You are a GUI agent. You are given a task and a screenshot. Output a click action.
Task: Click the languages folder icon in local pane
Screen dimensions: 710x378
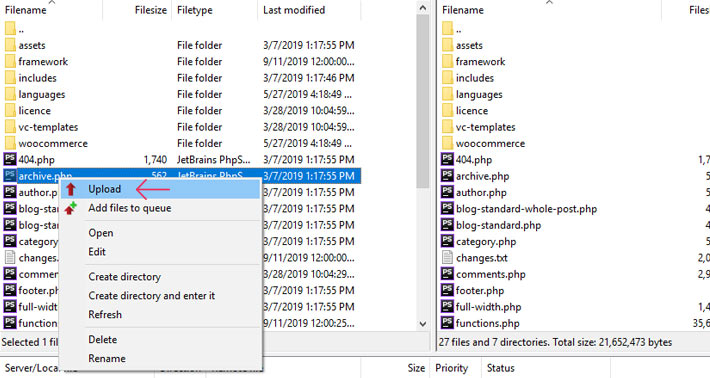[x=10, y=94]
